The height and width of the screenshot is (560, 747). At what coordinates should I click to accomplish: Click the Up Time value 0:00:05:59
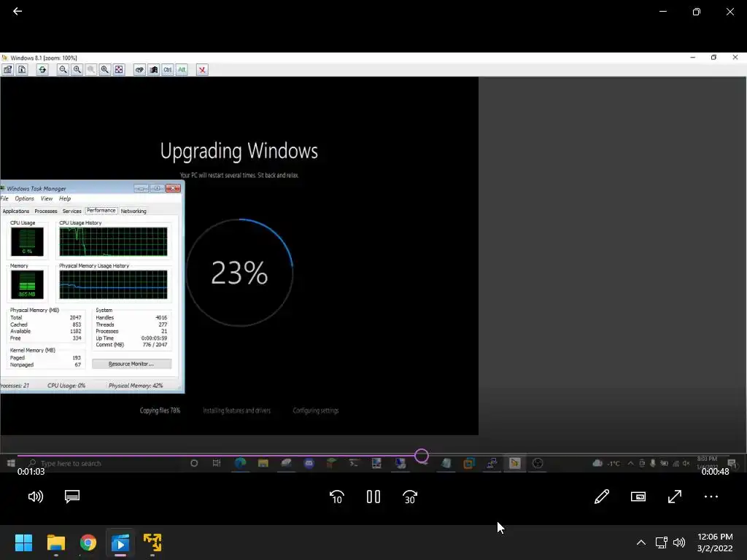click(154, 338)
